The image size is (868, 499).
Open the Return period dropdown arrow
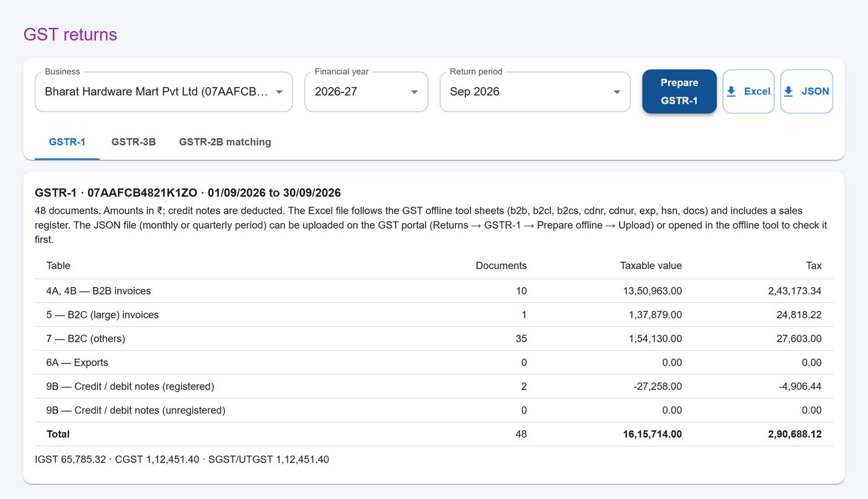(x=617, y=92)
